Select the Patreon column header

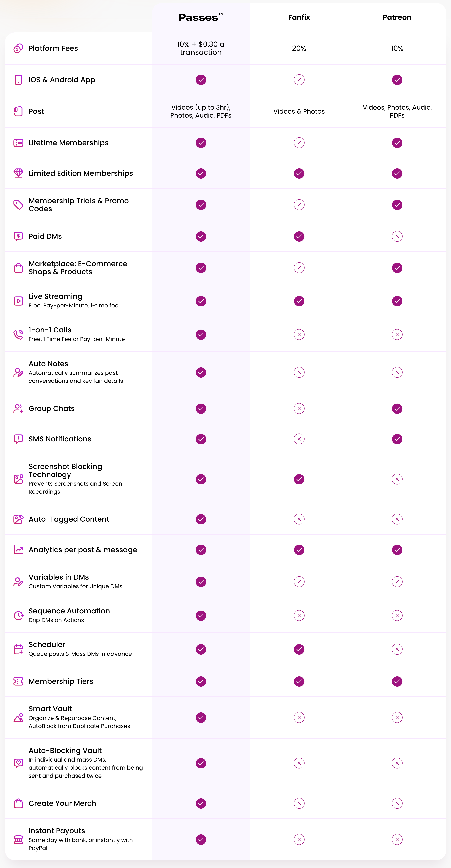(x=397, y=17)
